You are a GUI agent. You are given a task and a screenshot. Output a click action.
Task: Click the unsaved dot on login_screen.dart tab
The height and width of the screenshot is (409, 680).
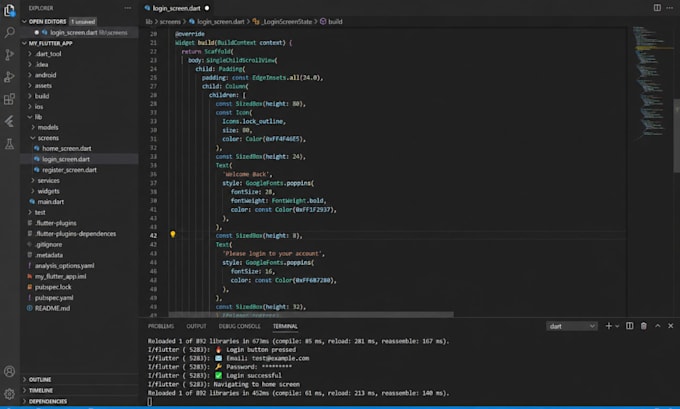point(207,8)
